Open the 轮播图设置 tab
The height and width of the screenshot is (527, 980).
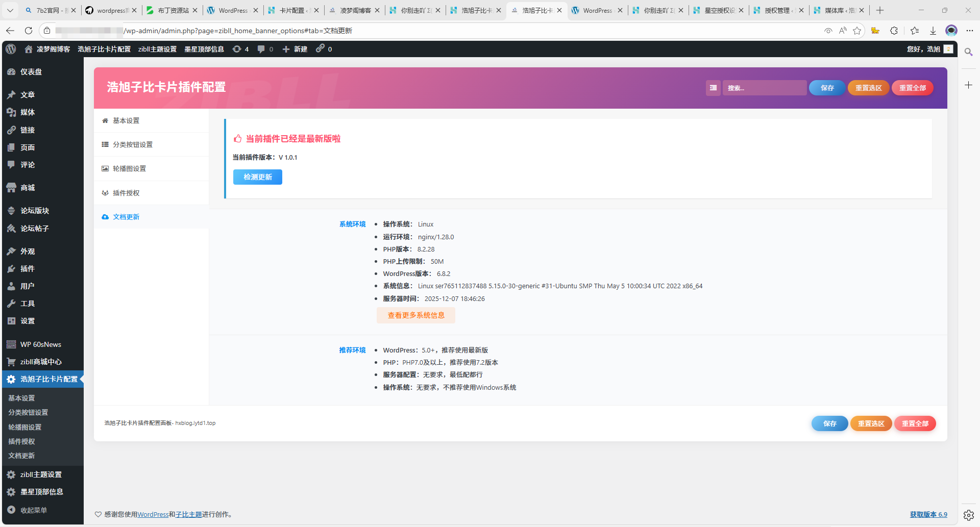point(129,168)
